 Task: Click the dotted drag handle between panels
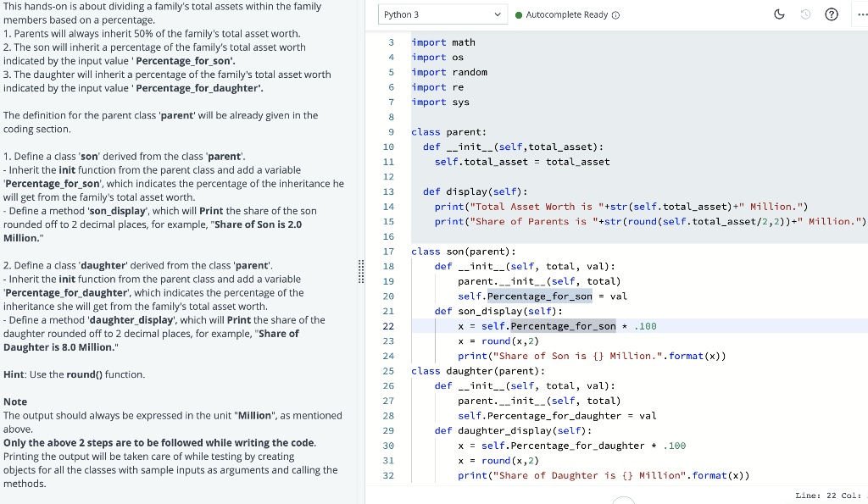pos(361,269)
